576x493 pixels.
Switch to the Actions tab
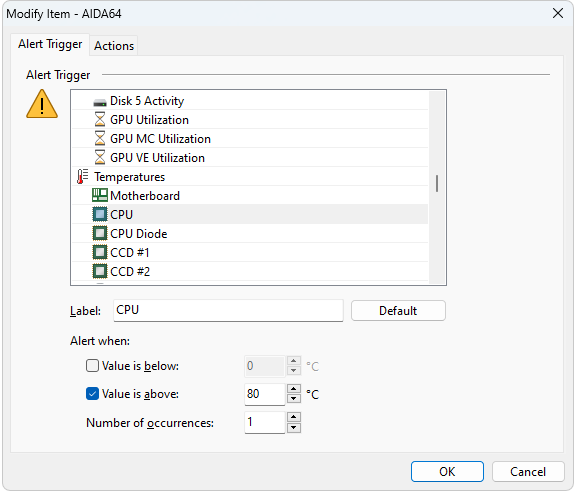coord(114,46)
